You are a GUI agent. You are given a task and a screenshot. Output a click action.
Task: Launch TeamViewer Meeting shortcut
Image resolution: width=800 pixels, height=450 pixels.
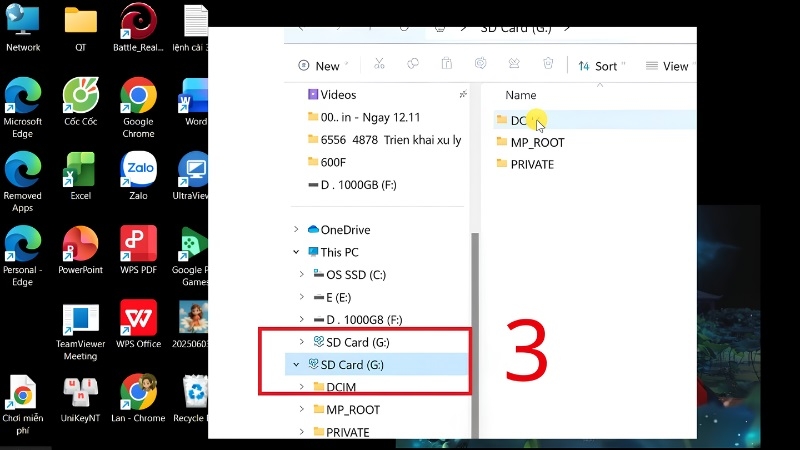[81, 332]
